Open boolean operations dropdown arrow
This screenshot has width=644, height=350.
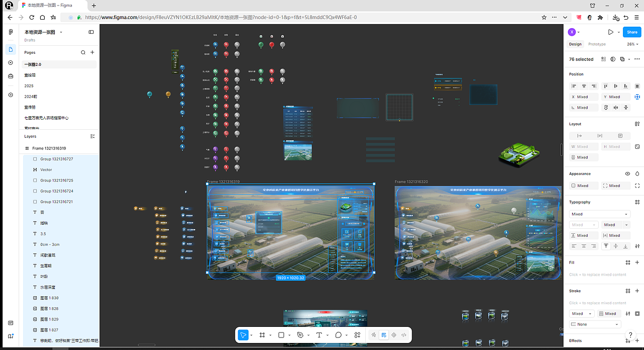(x=628, y=59)
